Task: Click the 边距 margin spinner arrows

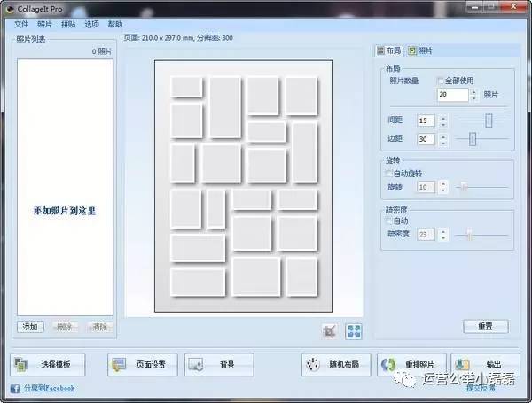Action: point(443,139)
